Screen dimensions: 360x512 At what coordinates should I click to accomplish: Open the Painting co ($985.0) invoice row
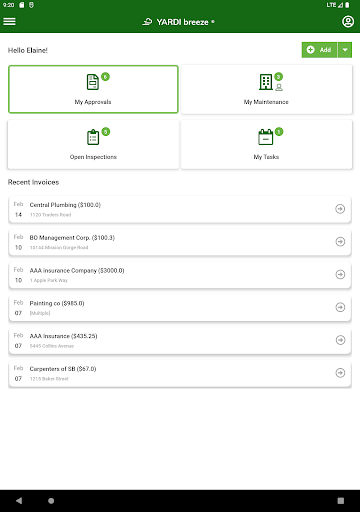tap(180, 308)
